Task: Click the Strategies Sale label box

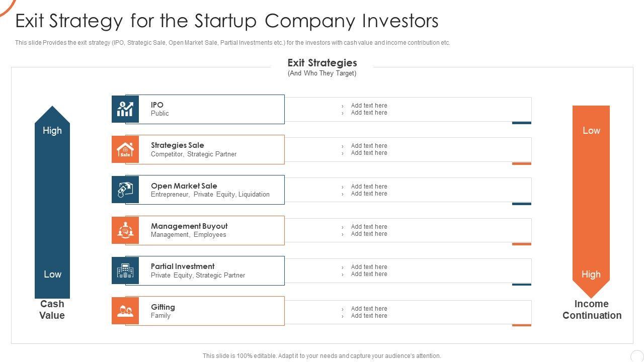Action: (x=211, y=149)
